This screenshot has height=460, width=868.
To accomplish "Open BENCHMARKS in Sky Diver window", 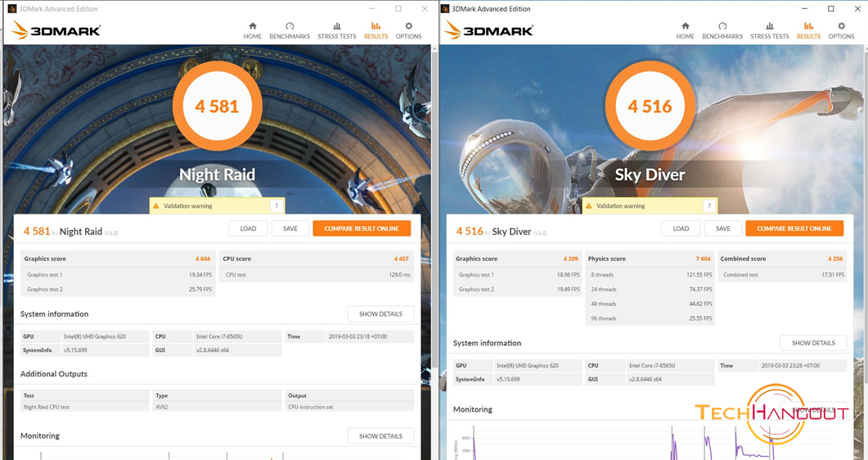I will pos(722,30).
